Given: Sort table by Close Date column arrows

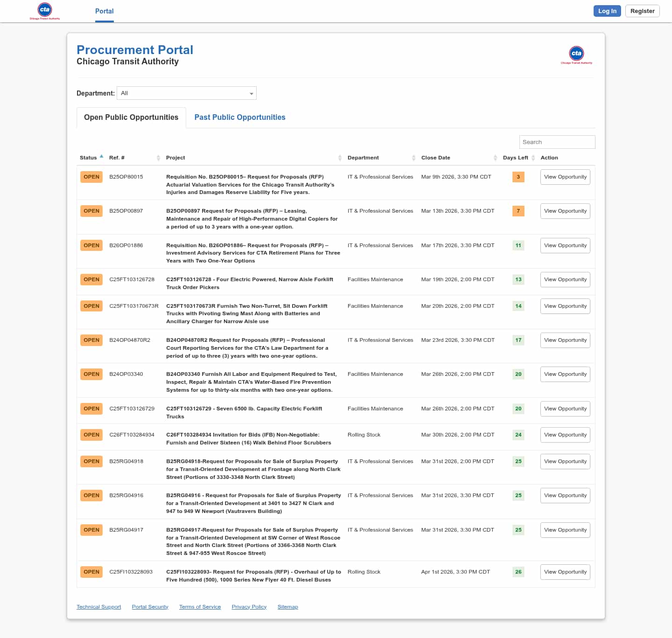Looking at the screenshot, I should pyautogui.click(x=495, y=158).
